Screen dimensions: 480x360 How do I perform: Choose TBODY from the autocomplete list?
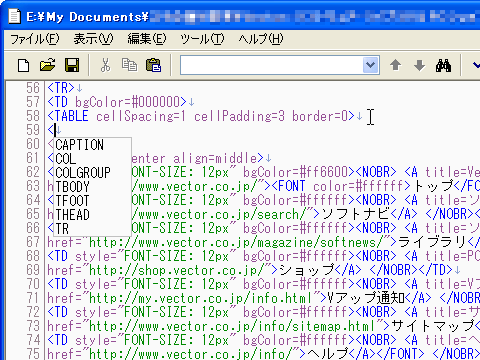pos(93,187)
